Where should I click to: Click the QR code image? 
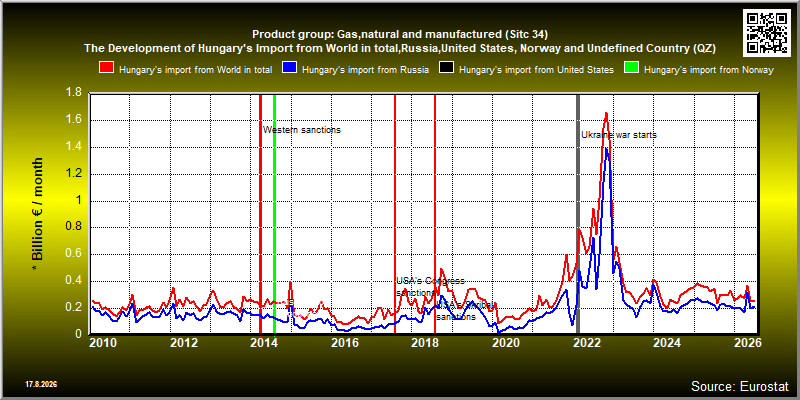coord(767,32)
